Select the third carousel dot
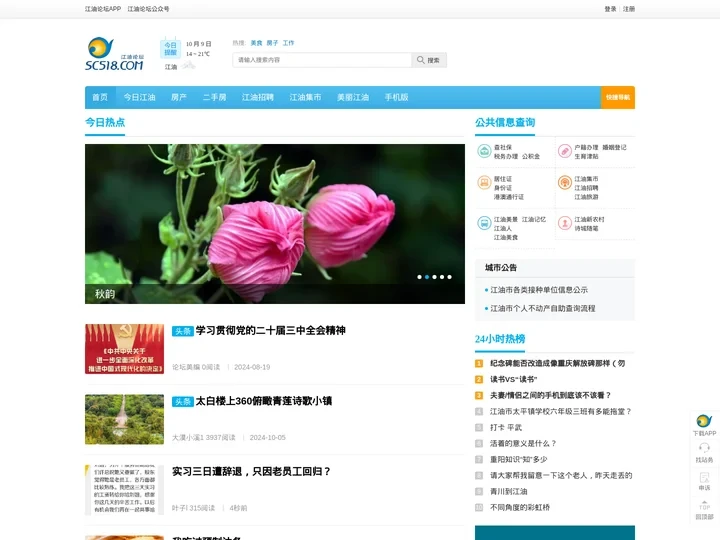 pos(434,277)
